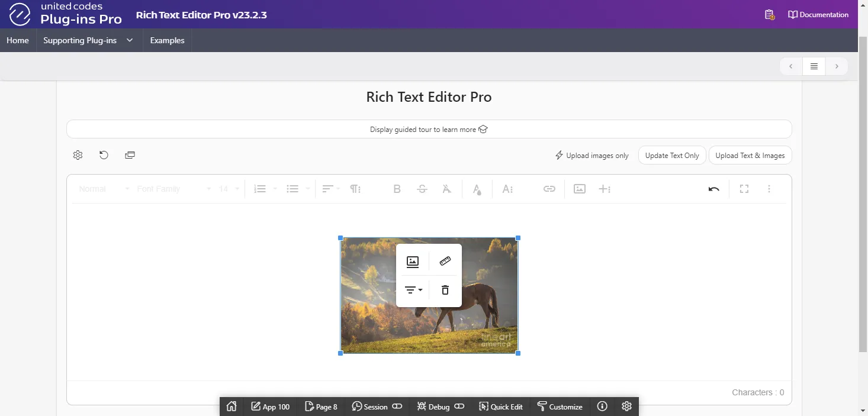Toggle Upload images only option
Viewport: 868px width, 416px height.
click(591, 156)
